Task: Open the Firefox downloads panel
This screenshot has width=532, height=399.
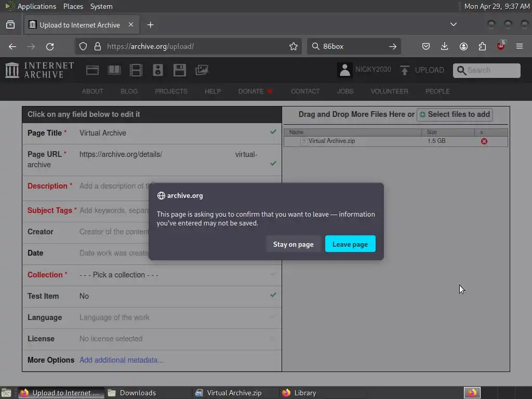Action: click(445, 46)
